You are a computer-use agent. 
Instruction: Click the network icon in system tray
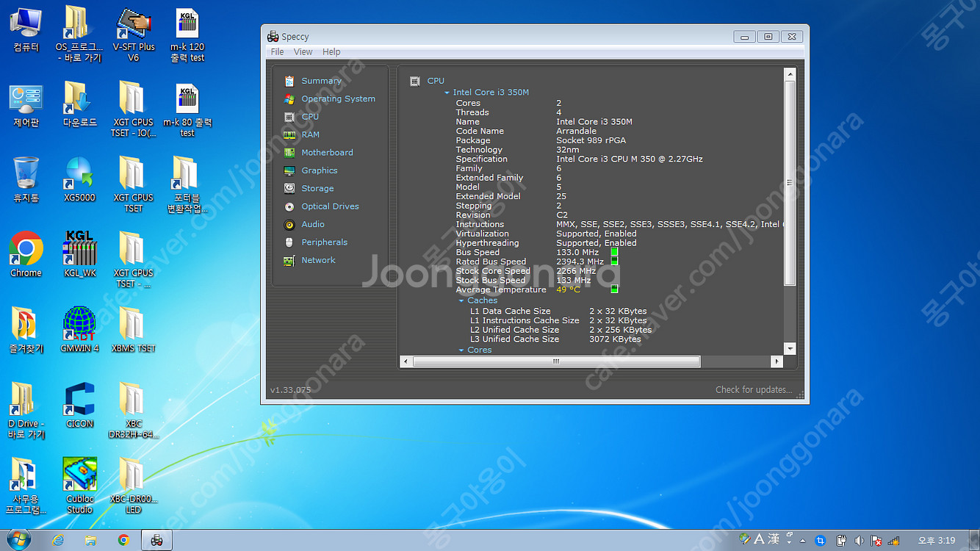click(893, 541)
